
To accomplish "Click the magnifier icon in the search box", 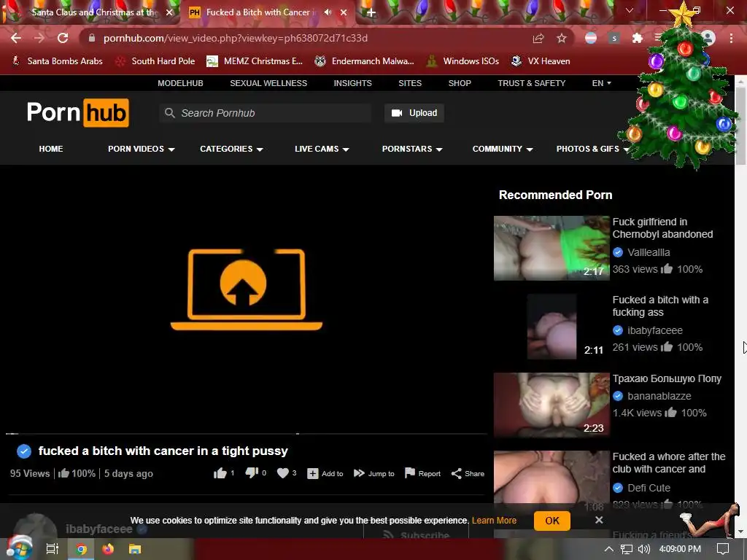I will pos(169,113).
